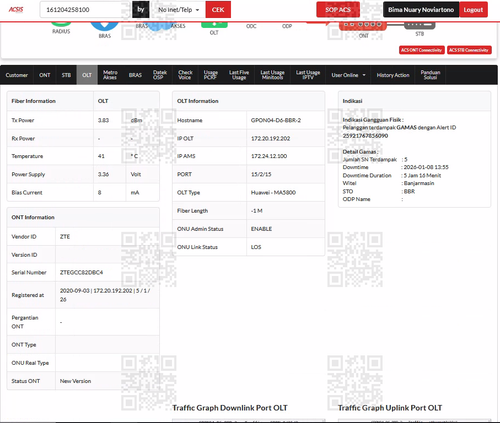Click the Fiber Information header
This screenshot has height=423, width=500.
(33, 101)
